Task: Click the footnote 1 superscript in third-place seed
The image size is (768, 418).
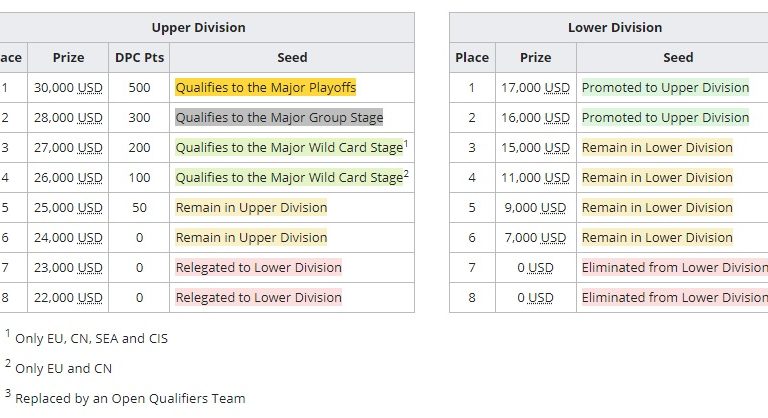Action: (x=406, y=144)
